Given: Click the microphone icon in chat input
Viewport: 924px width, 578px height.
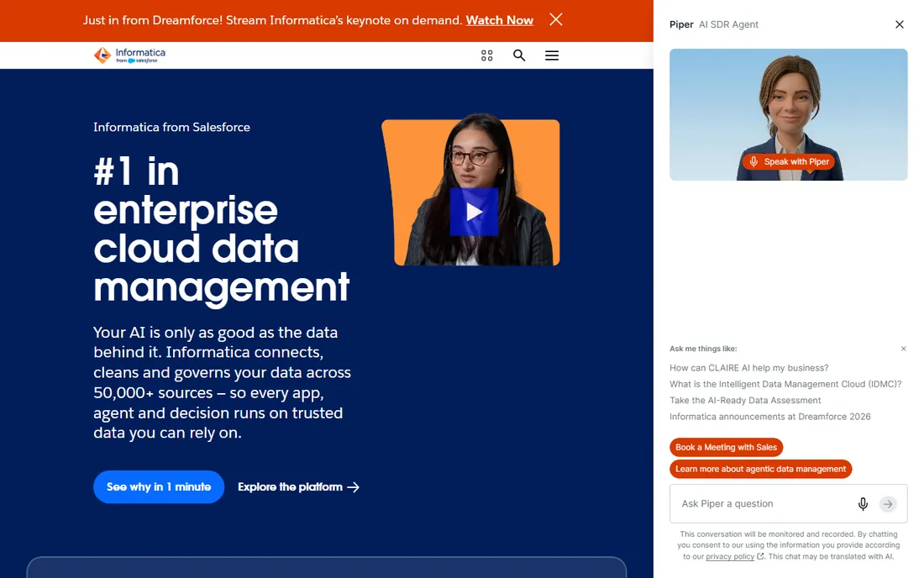Looking at the screenshot, I should pos(863,504).
